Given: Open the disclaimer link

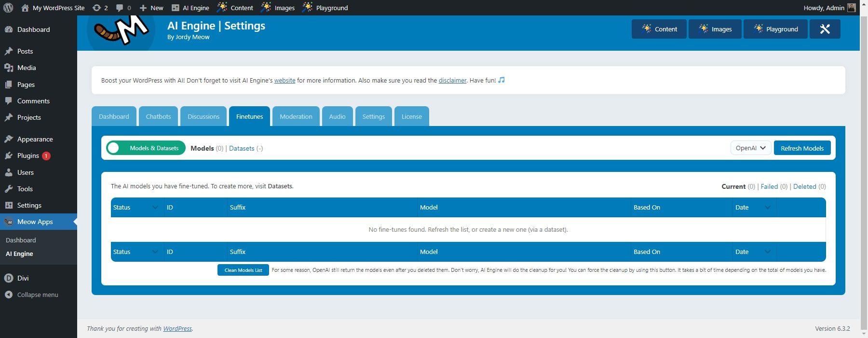Looking at the screenshot, I should coord(452,81).
